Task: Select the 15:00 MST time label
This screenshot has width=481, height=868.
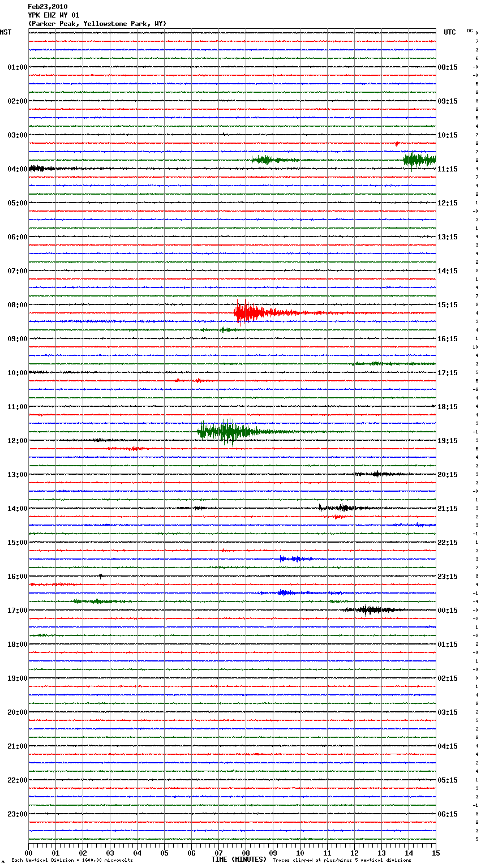Action: click(17, 543)
